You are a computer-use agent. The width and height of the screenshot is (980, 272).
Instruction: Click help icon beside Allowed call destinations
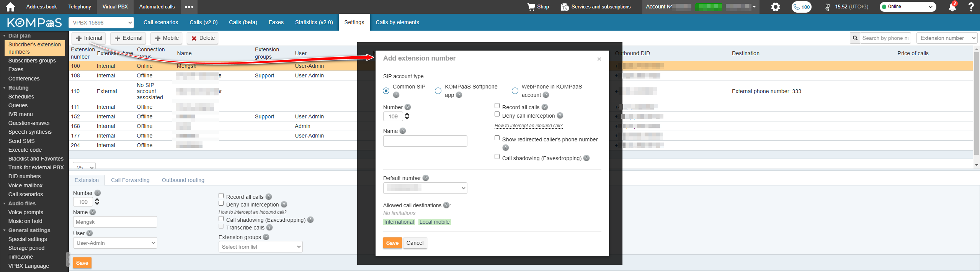click(x=446, y=205)
